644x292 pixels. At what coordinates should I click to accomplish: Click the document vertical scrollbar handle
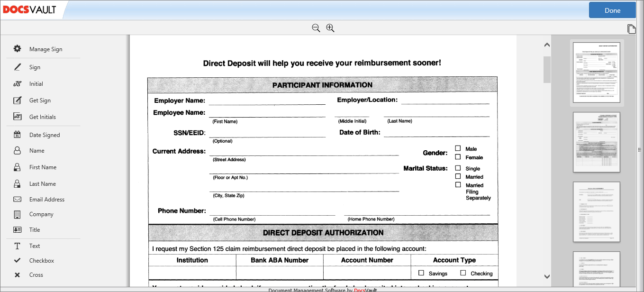click(547, 70)
